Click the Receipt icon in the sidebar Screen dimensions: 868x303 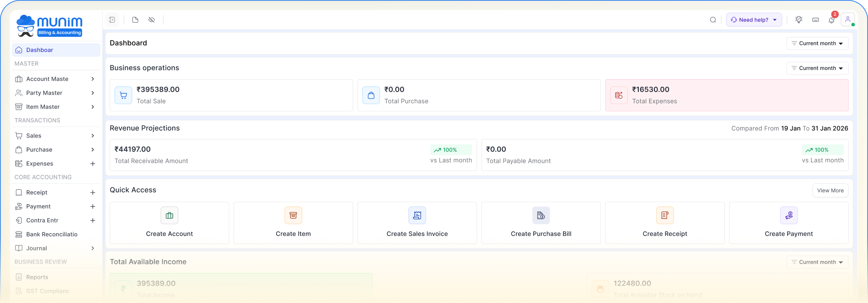coord(19,193)
